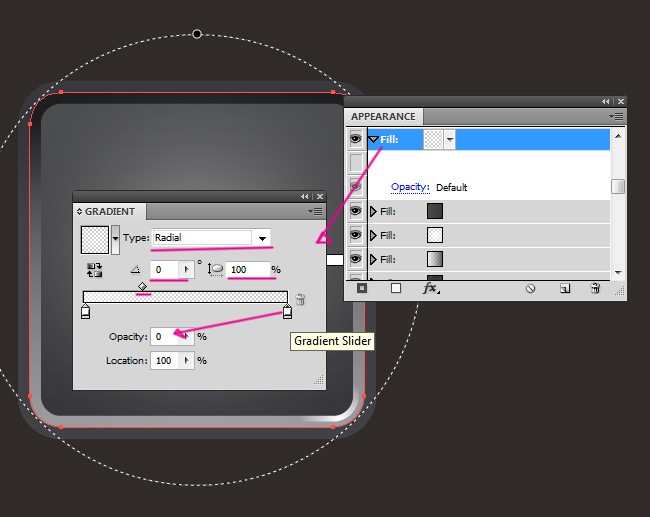The height and width of the screenshot is (517, 650).
Task: Collapse the selected Fill disclosure triangle
Action: point(373,140)
